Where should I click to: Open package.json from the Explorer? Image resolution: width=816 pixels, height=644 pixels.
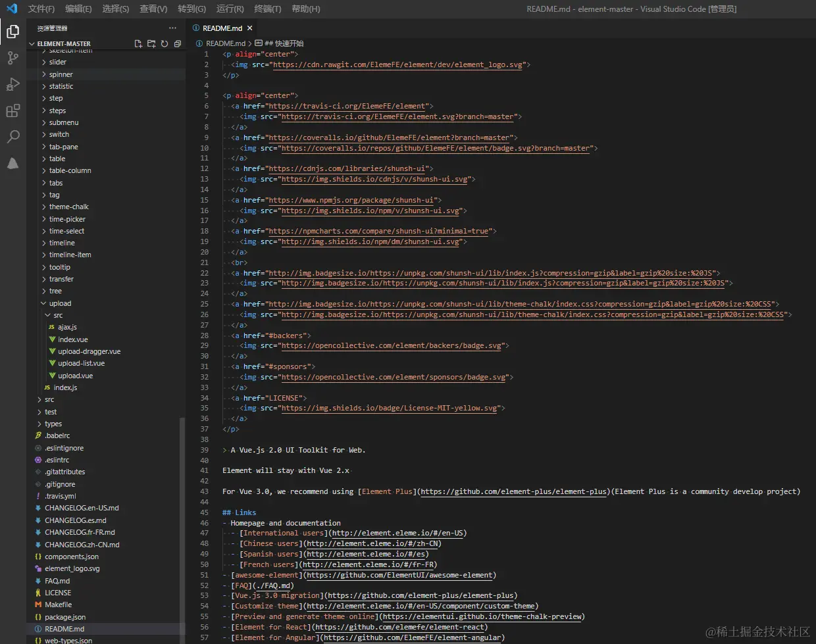[65, 617]
